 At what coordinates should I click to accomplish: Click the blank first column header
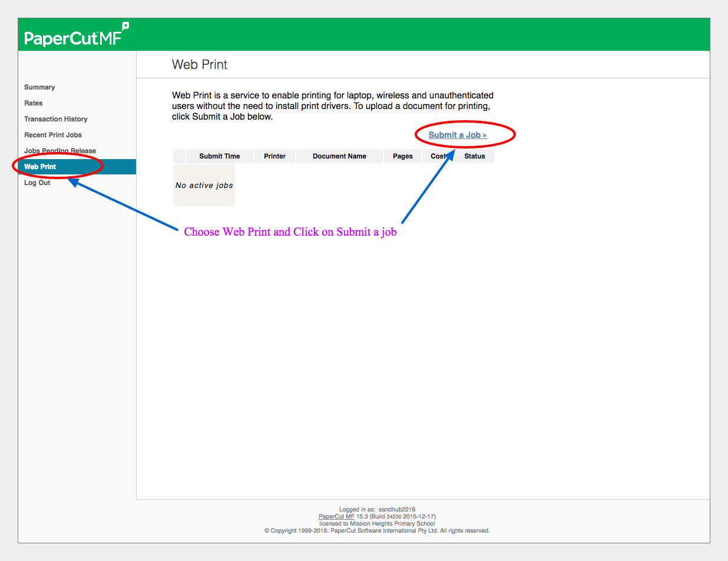[179, 156]
